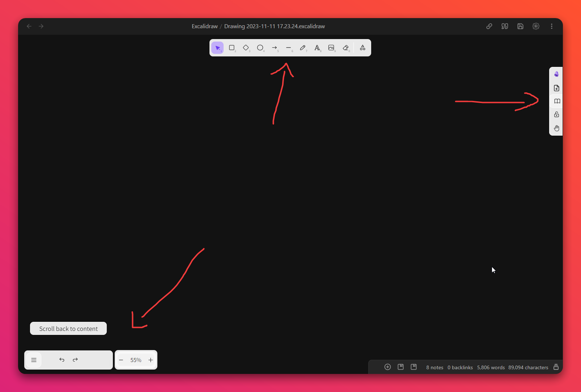
Task: Open Excalidraw settings gear menu
Action: (536, 26)
